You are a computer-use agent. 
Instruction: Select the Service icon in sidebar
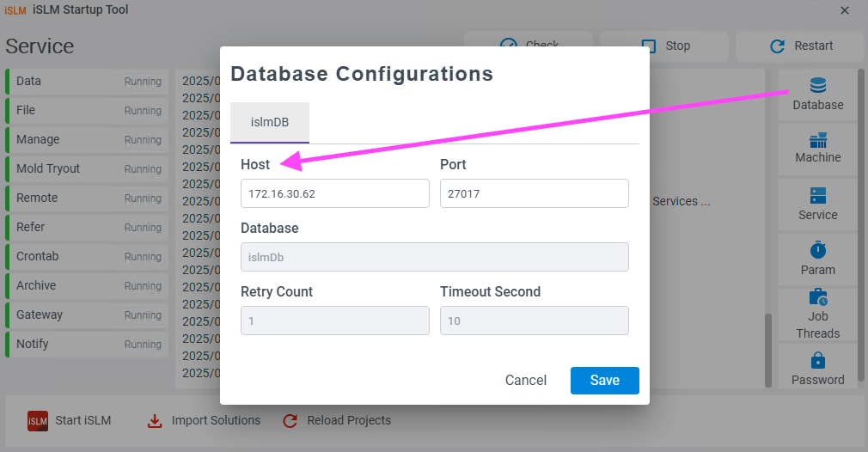click(x=817, y=196)
